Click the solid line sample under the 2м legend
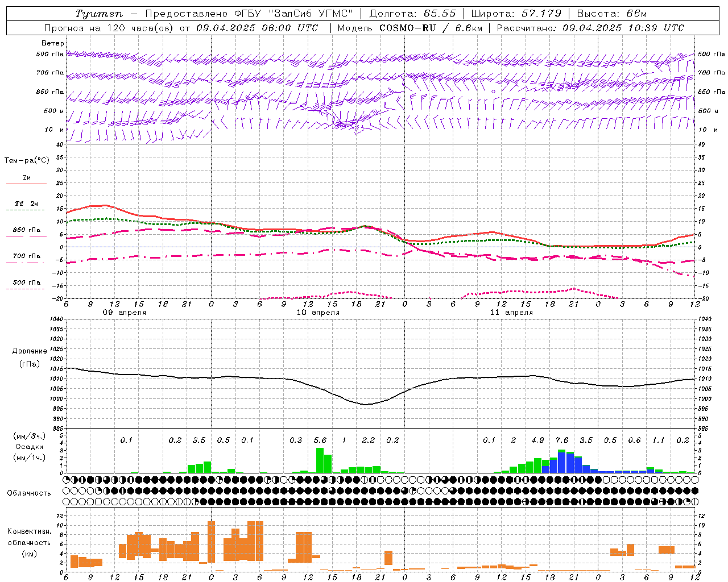728x582 pixels. [x=26, y=184]
